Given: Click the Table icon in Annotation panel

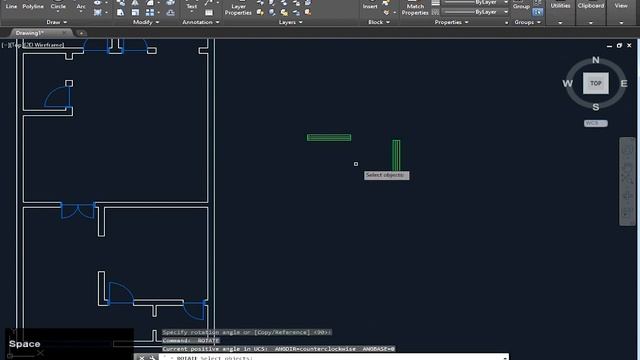Looking at the screenshot, I should click(209, 13).
